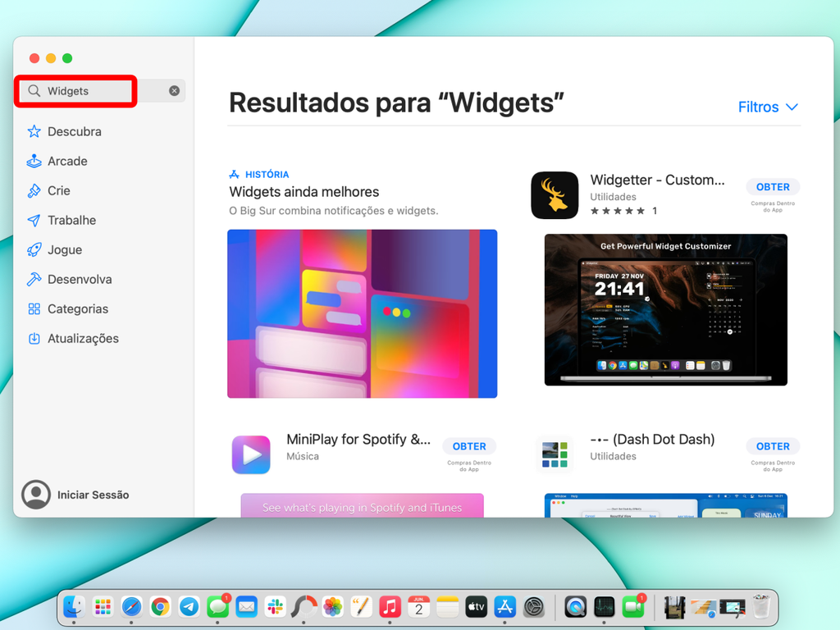Open Launchpad from the dock
The height and width of the screenshot is (630, 840).
(x=103, y=607)
